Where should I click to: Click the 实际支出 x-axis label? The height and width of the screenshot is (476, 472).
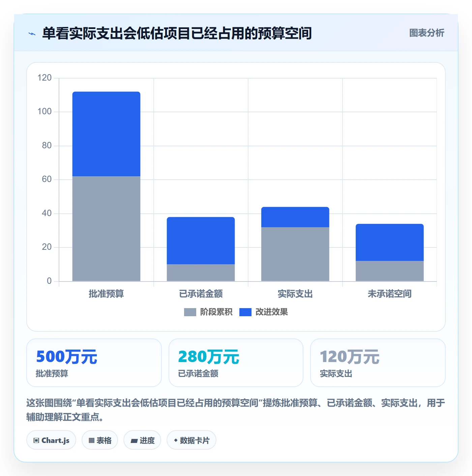295,294
